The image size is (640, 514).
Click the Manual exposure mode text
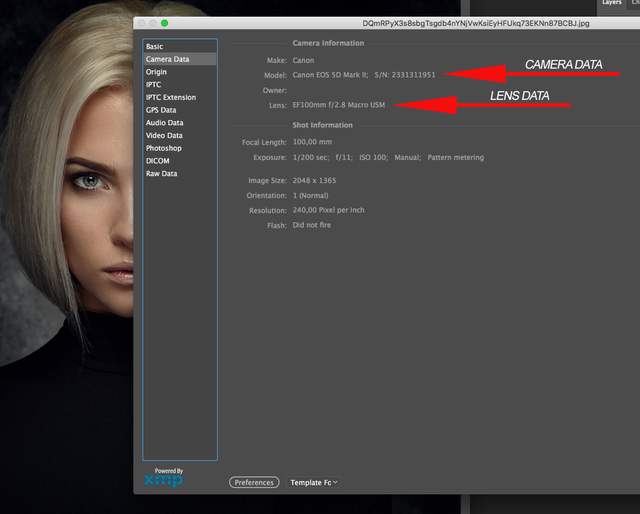407,158
